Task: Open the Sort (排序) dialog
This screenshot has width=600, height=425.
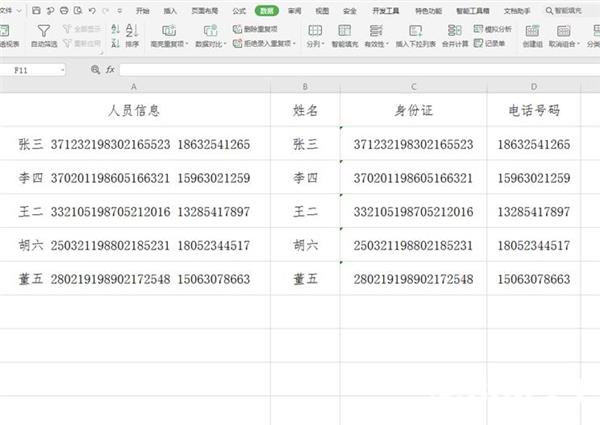Action: [132, 36]
